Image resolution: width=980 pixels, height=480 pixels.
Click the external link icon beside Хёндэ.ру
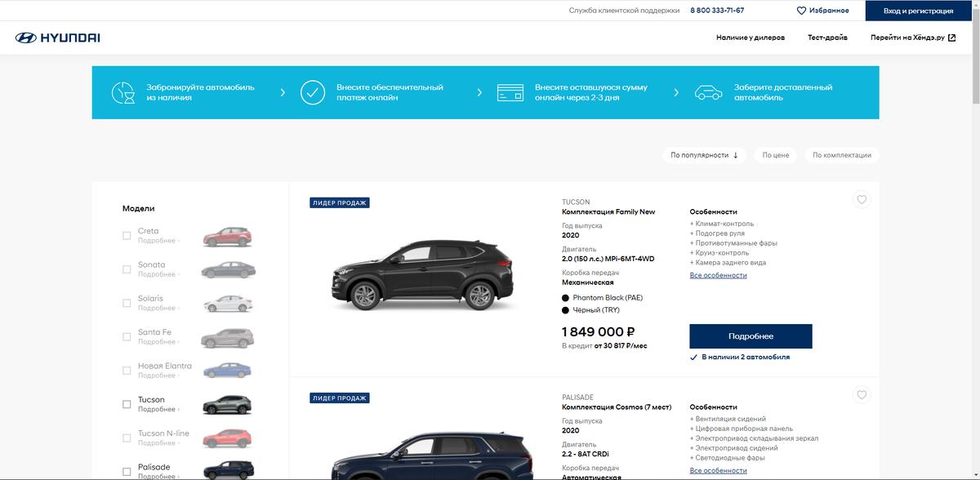[x=951, y=38]
